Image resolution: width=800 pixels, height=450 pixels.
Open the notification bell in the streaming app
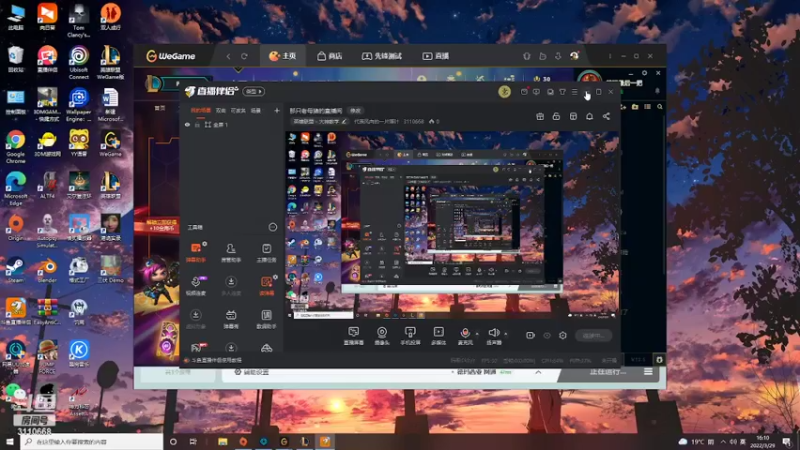pyautogui.click(x=589, y=116)
